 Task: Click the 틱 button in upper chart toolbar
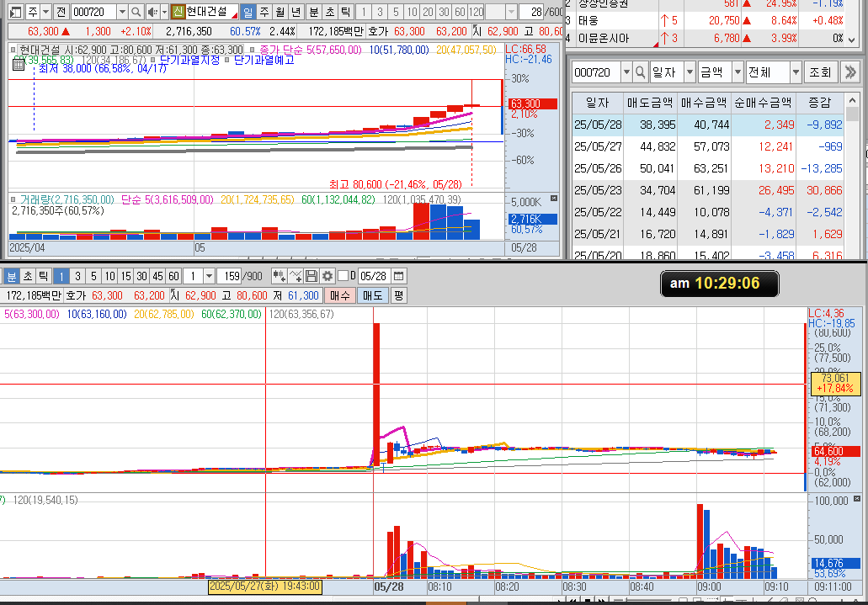[345, 12]
